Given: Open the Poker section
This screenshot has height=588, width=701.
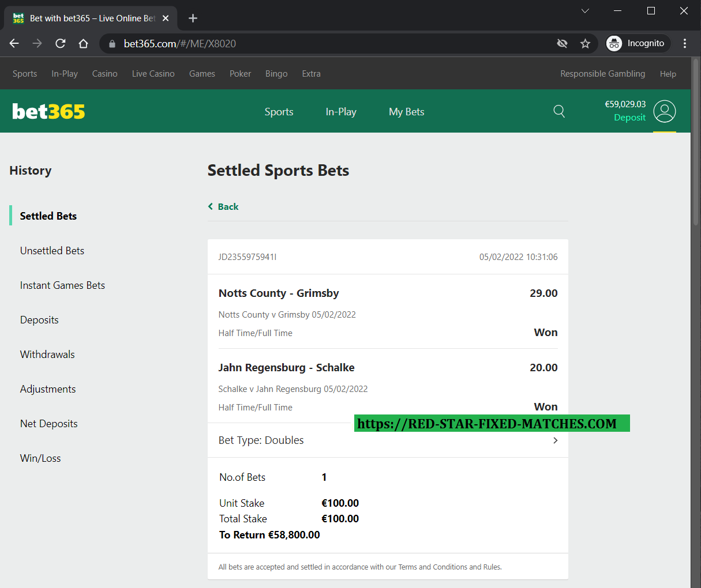Looking at the screenshot, I should coord(240,74).
